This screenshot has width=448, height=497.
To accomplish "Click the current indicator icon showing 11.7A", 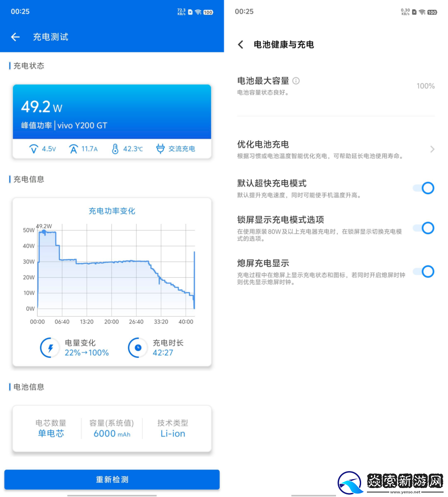I will [73, 149].
